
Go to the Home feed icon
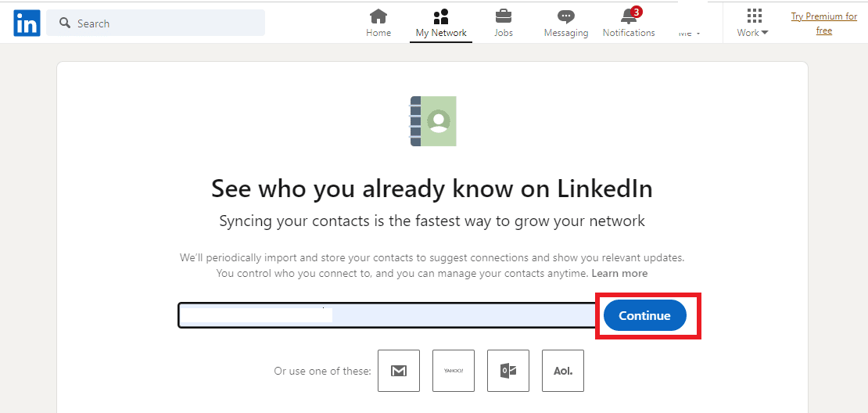pyautogui.click(x=378, y=16)
